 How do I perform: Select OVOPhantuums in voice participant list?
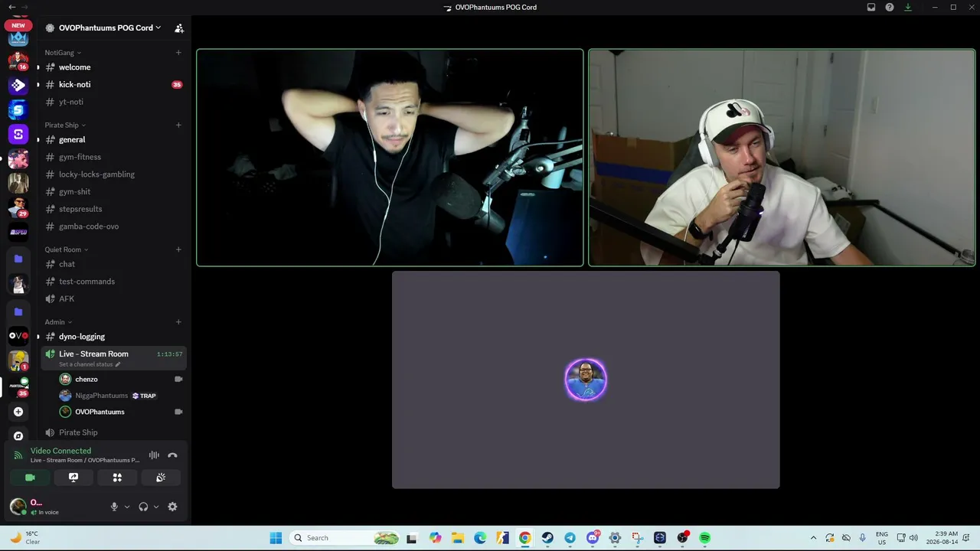[120, 412]
